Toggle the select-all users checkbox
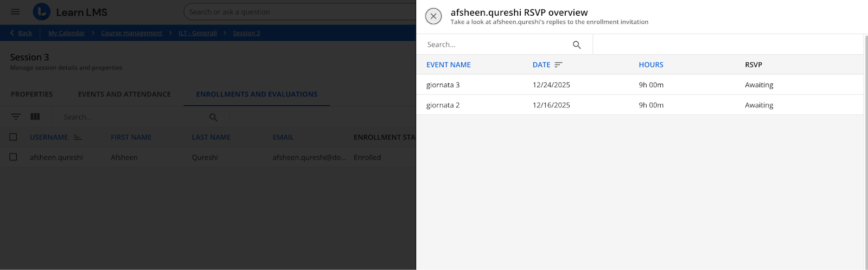 pos(14,137)
